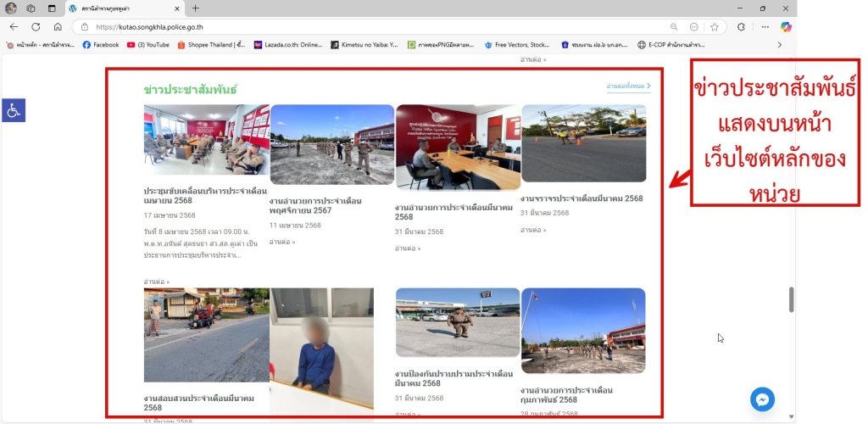
Task: Open the Messenger chat bubble
Action: click(x=763, y=400)
